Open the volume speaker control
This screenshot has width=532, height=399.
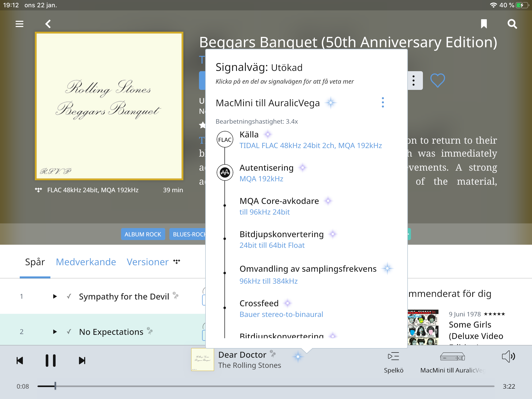pos(508,357)
